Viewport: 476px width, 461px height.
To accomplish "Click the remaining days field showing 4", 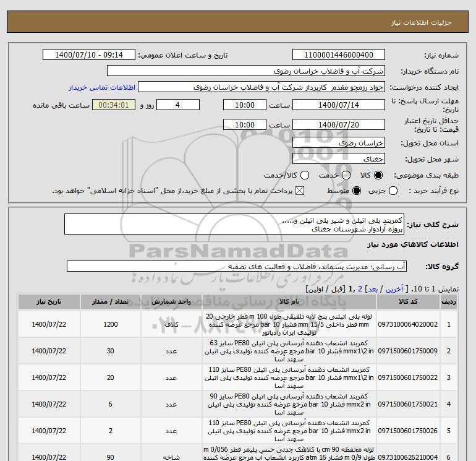I will point(178,105).
